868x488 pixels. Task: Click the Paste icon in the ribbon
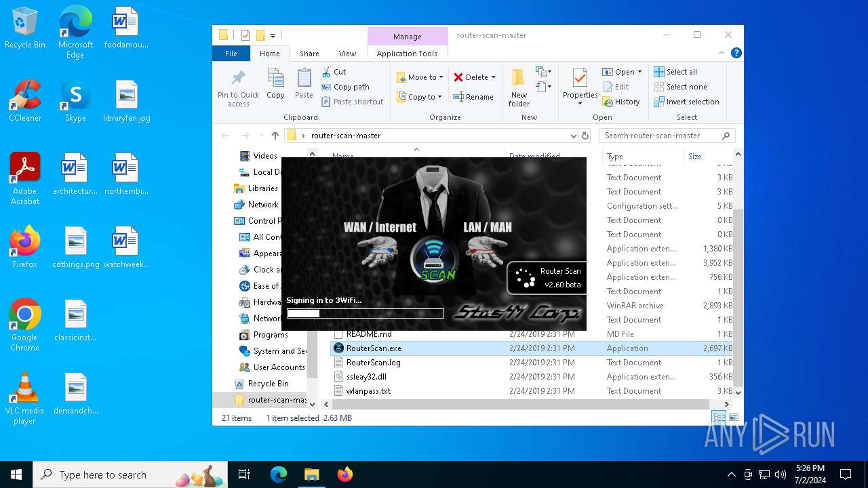[304, 84]
